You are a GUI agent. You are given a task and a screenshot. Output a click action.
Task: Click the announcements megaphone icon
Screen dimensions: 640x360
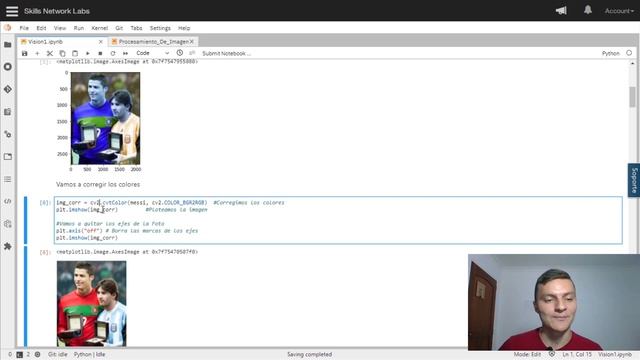[x=561, y=11]
